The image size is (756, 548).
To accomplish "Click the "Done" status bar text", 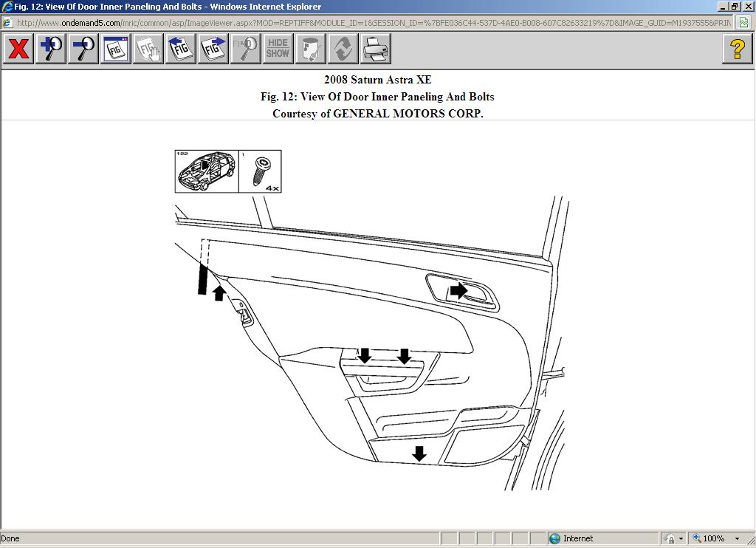I will tap(10, 538).
